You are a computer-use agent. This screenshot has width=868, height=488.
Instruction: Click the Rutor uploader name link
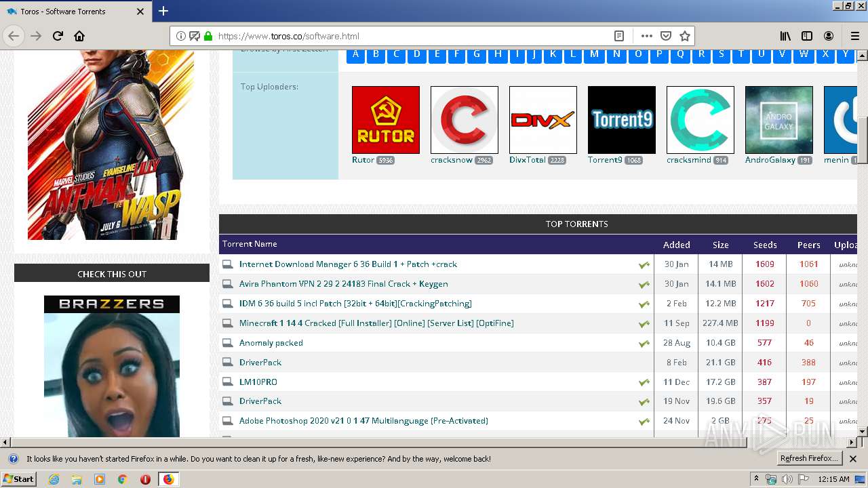363,160
